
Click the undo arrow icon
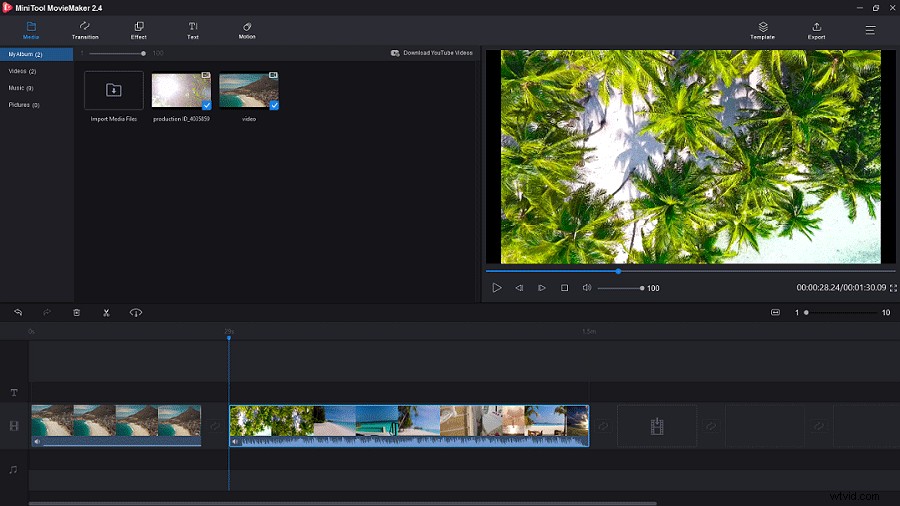click(18, 313)
